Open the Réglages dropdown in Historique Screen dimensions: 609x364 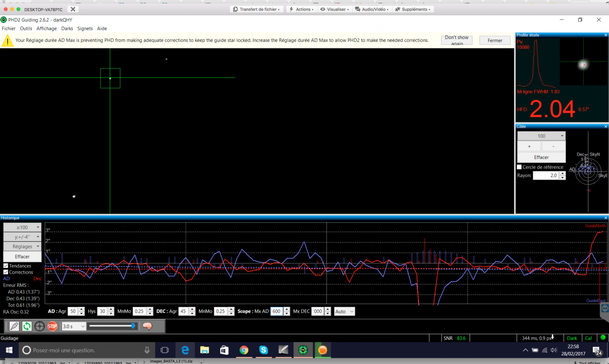22,246
